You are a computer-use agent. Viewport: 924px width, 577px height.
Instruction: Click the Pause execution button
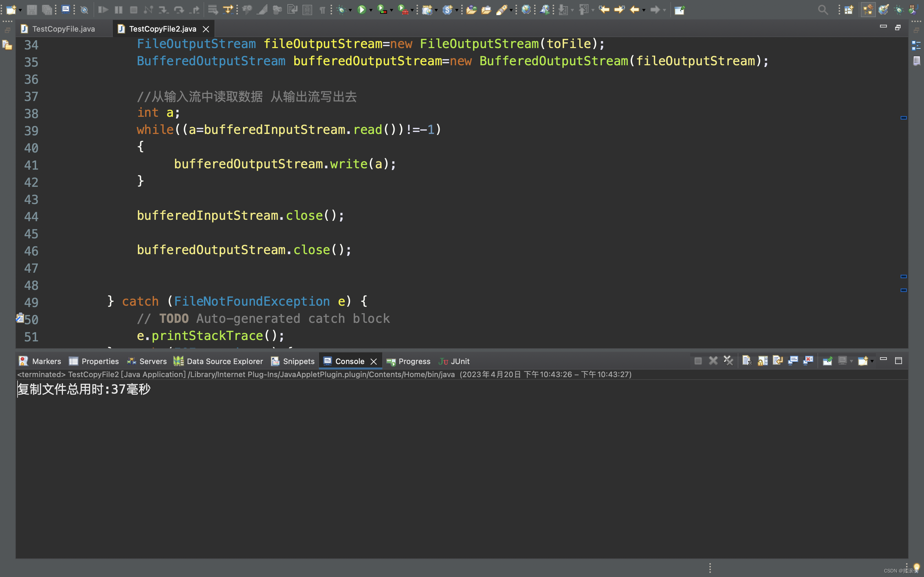[x=118, y=9]
